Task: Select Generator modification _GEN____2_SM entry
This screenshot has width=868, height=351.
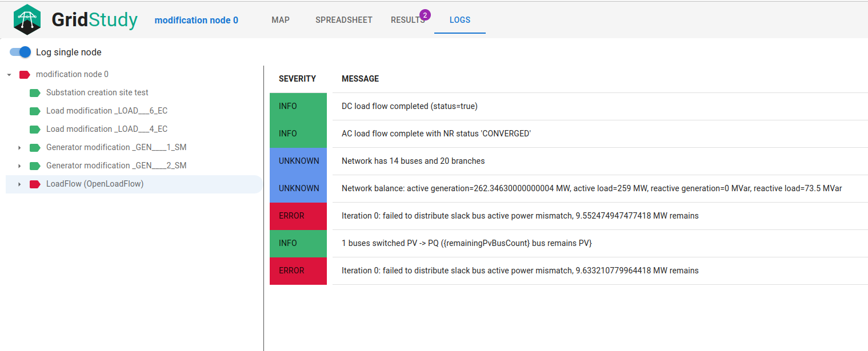Action: (x=116, y=166)
